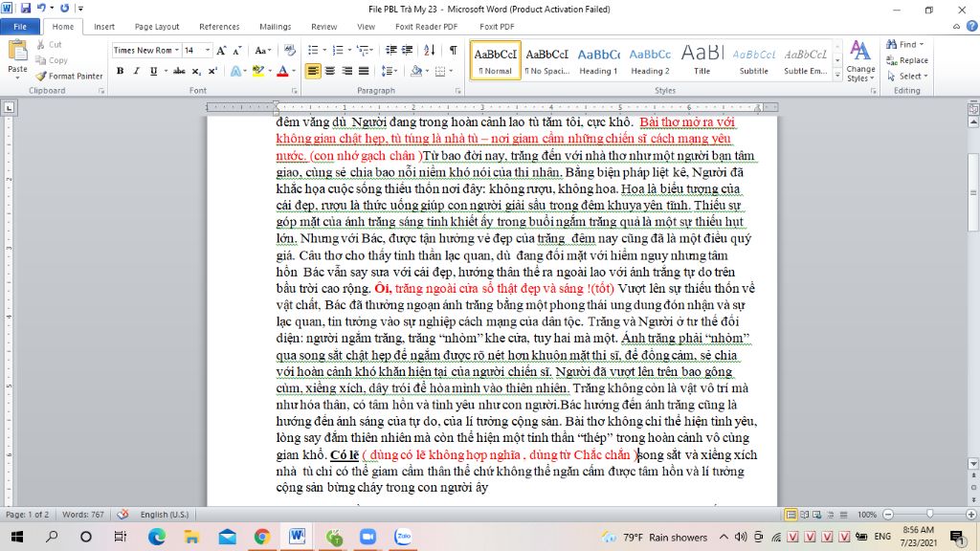980x551 pixels.
Task: Switch to the Page Layout tab
Action: 157,26
